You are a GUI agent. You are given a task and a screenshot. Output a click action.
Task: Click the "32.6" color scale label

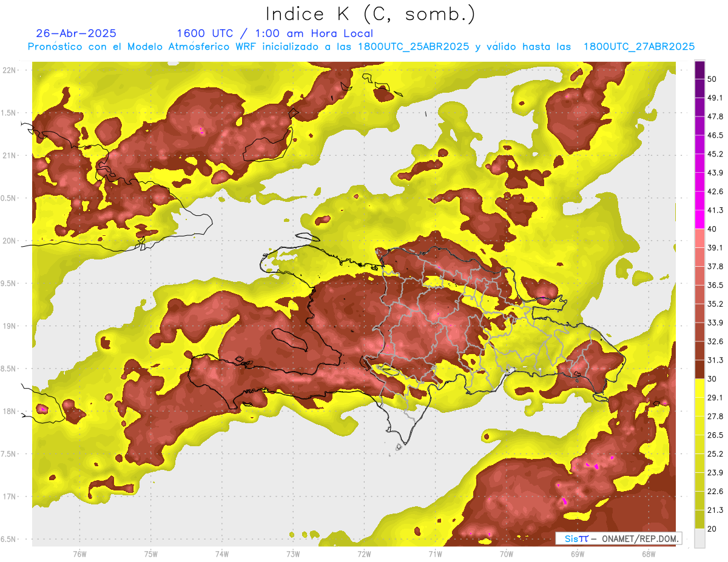[715, 341]
